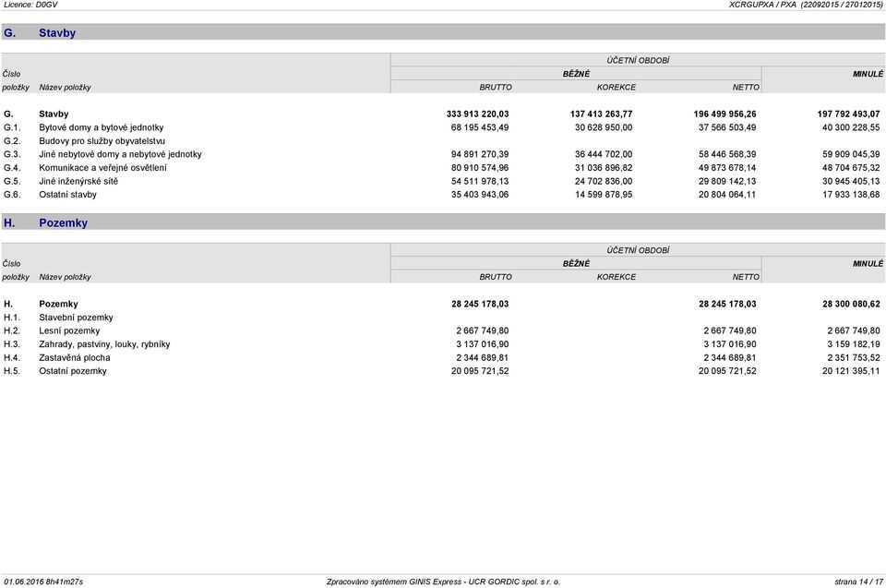Click footer timestamp '01.06.2016 8h41m27s'
This screenshot has height=588, width=886.
tap(43, 582)
